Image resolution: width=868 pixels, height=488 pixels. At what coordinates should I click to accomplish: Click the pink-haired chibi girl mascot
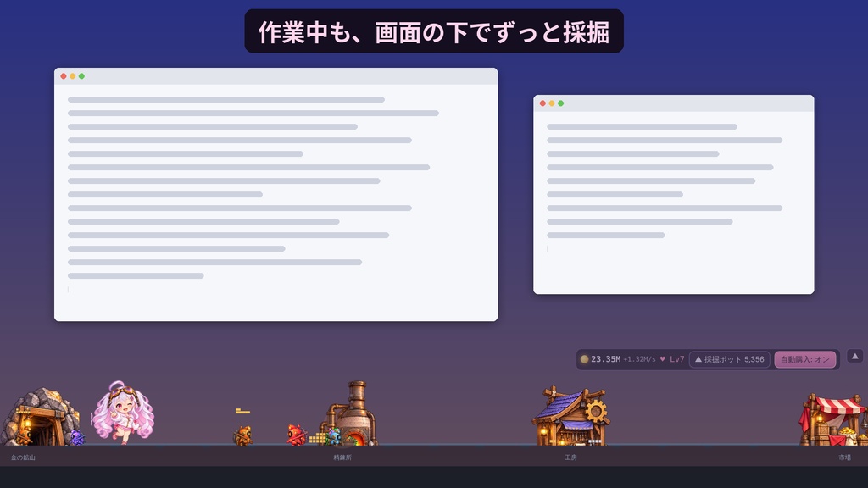pyautogui.click(x=122, y=413)
